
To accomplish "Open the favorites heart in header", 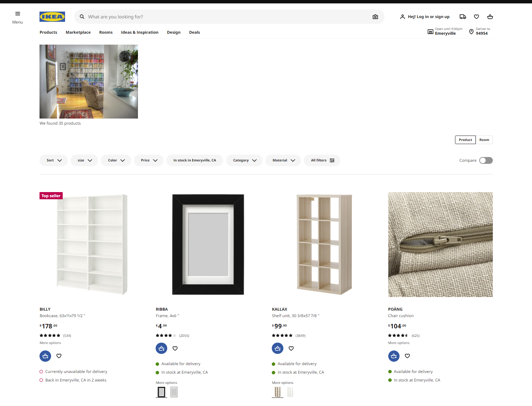I will [476, 17].
